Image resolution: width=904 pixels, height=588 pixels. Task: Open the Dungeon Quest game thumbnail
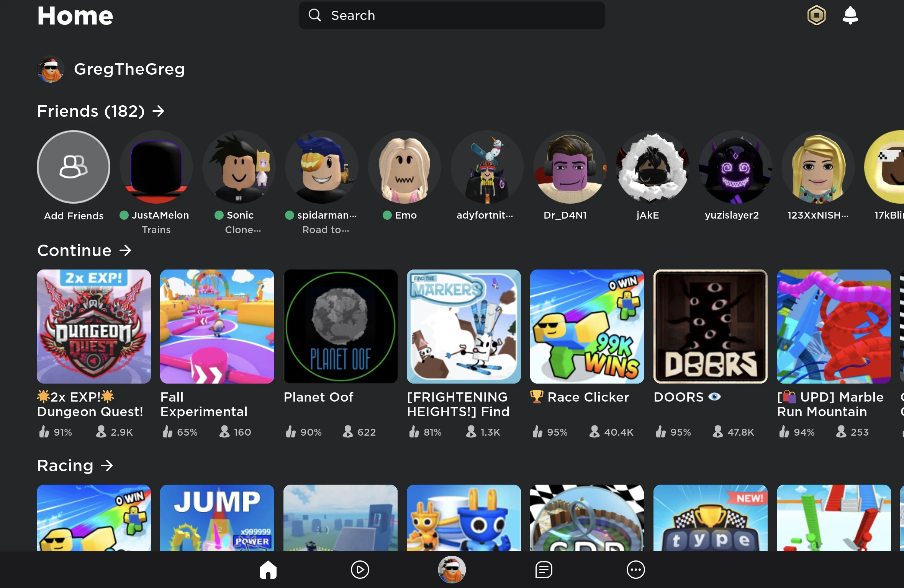point(94,327)
